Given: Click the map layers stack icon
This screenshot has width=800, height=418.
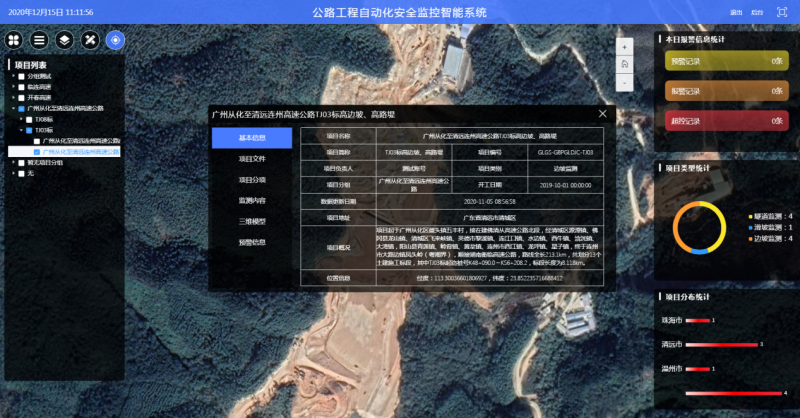Looking at the screenshot, I should (x=64, y=40).
